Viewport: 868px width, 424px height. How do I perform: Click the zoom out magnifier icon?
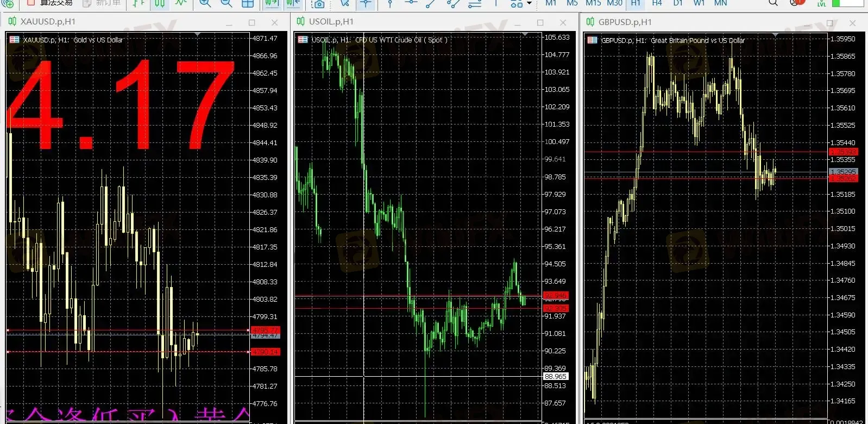[226, 3]
